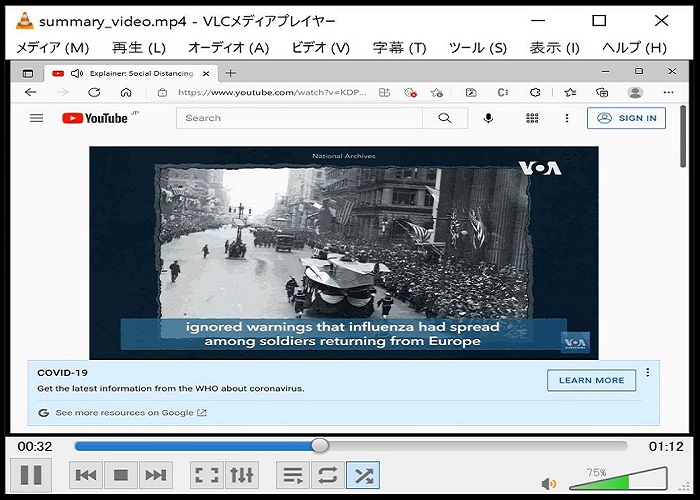Open extended settings equalizer icon
The image size is (700, 500).
[242, 475]
